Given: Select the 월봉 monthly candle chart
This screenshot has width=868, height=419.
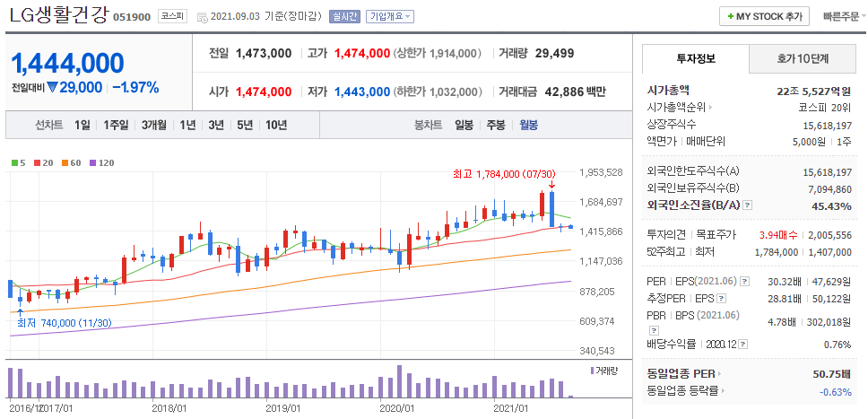Looking at the screenshot, I should (528, 125).
